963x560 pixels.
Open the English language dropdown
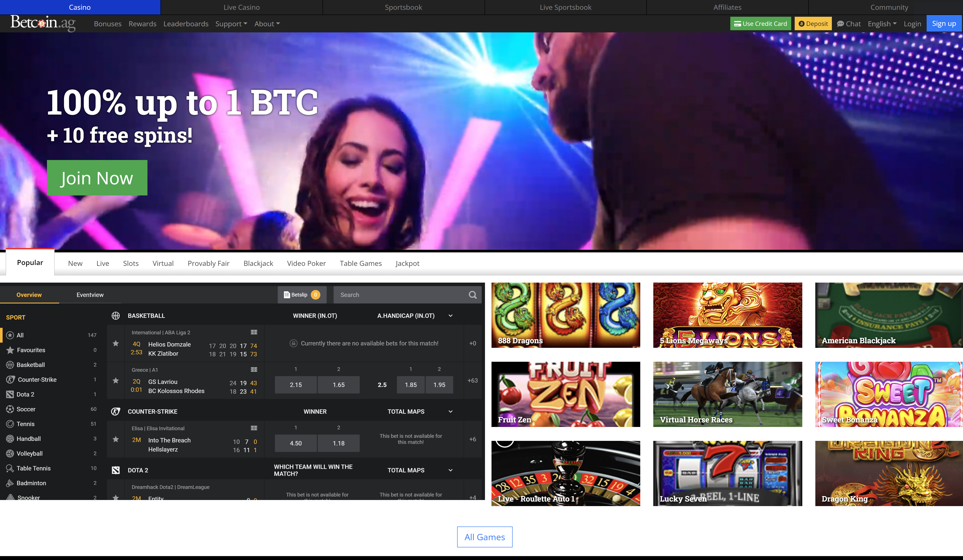click(x=882, y=24)
